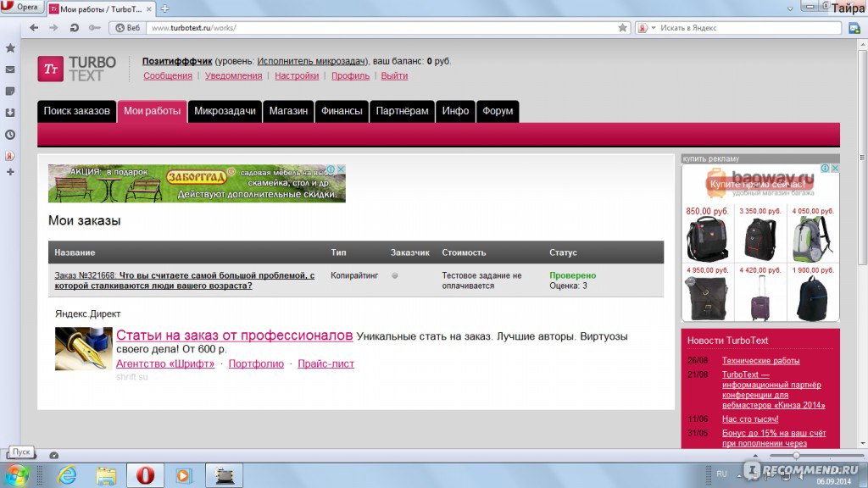This screenshot has height=488, width=868.
Task: Open Windows Explorer folder from the taskbar
Action: pyautogui.click(x=106, y=475)
